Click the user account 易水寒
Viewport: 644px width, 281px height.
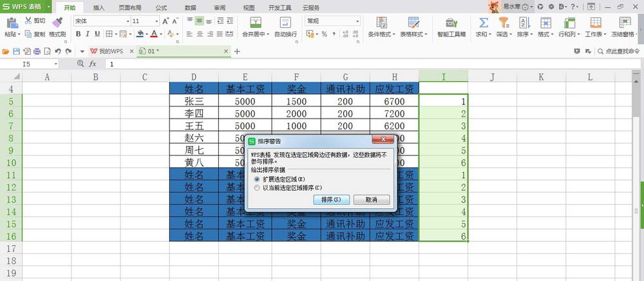tap(511, 6)
